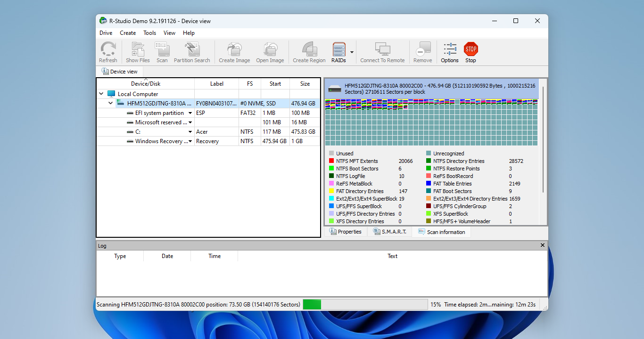The height and width of the screenshot is (339, 644).
Task: Select the C: volume row
Action: coord(208,132)
